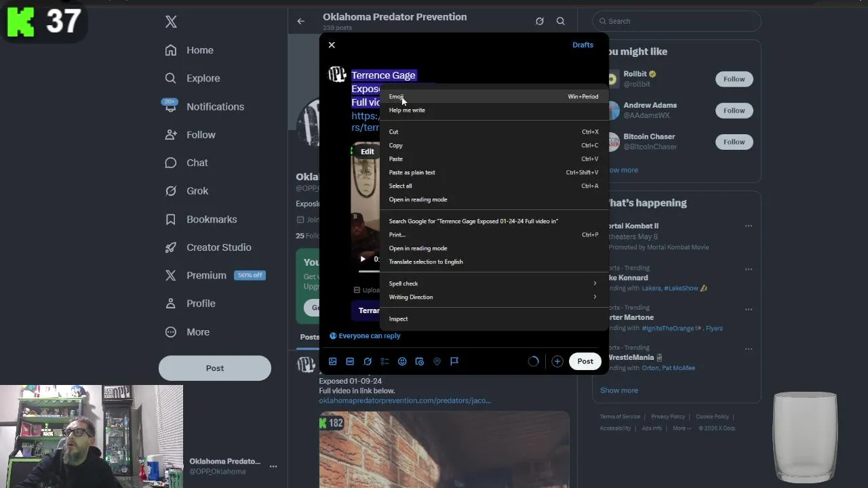This screenshot has width=868, height=488.
Task: Open options for Mortal Kombat II trend
Action: pos(749,226)
